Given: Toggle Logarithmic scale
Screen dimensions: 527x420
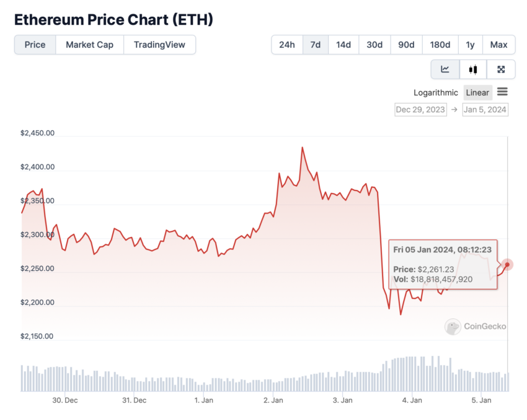Looking at the screenshot, I should [x=436, y=93].
